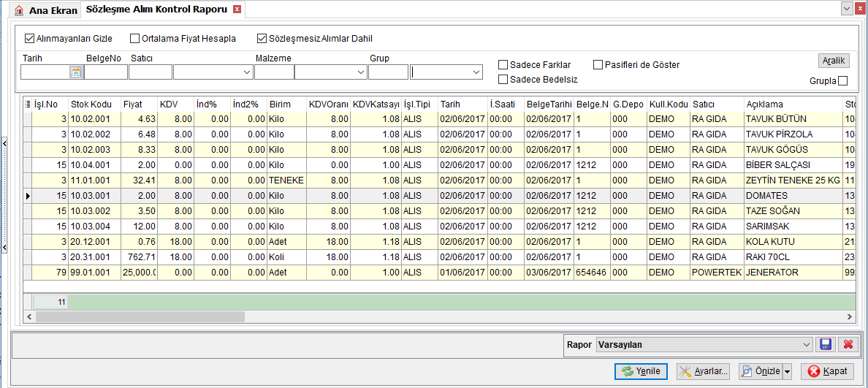The width and height of the screenshot is (868, 388).
Task: Select the Sözleşme Alım Kontrol Raporu tab
Action: [156, 9]
